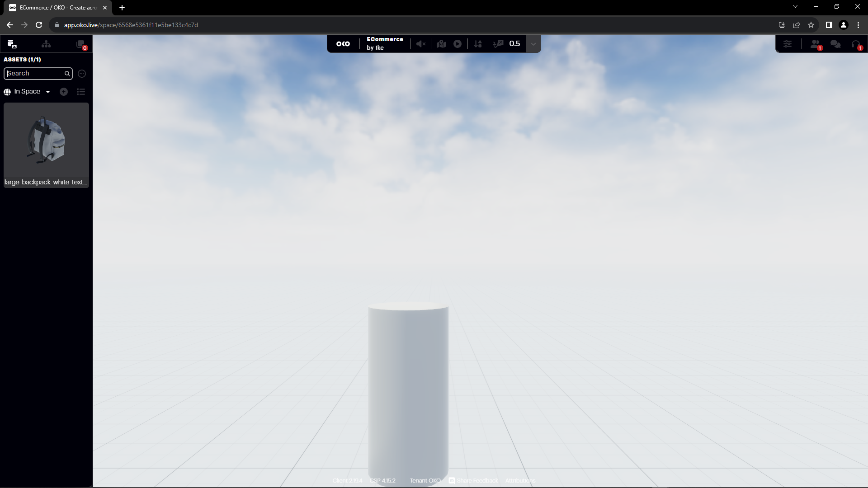This screenshot has width=868, height=488.
Task: Click the asset options ellipsis button
Action: coord(82,74)
